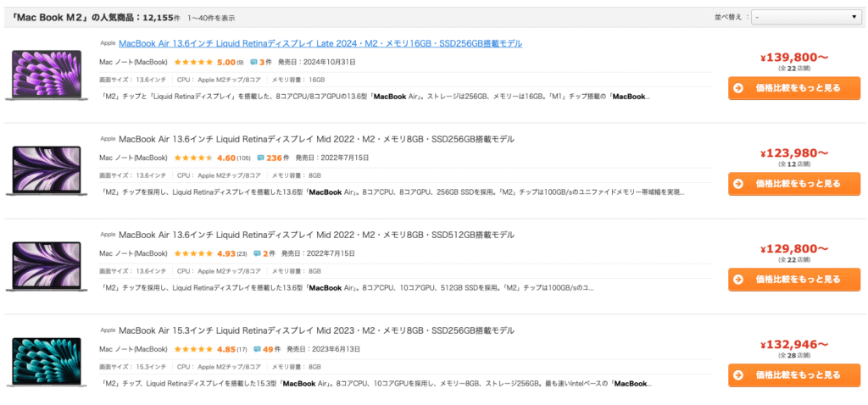This screenshot has height=405, width=868.
Task: Click 価格比較をもっと見る button for ¥129,800 item
Action: [x=793, y=280]
